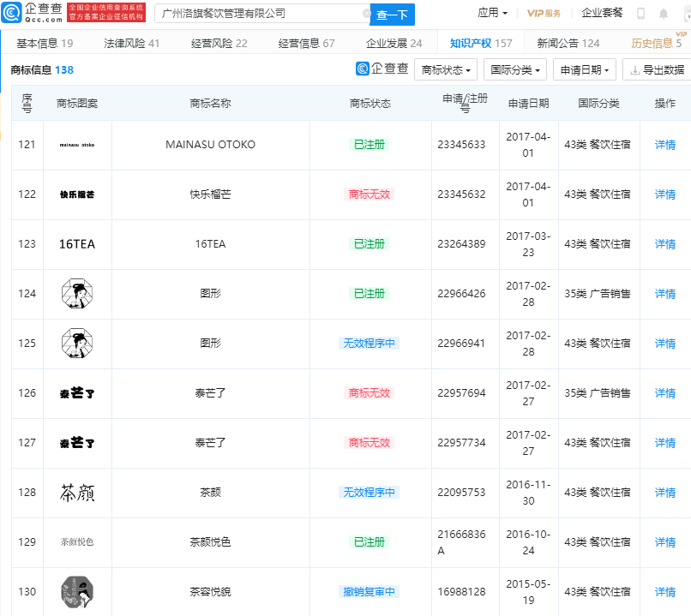Image resolution: width=691 pixels, height=616 pixels.
Task: Click the 查一下 search button
Action: click(392, 15)
